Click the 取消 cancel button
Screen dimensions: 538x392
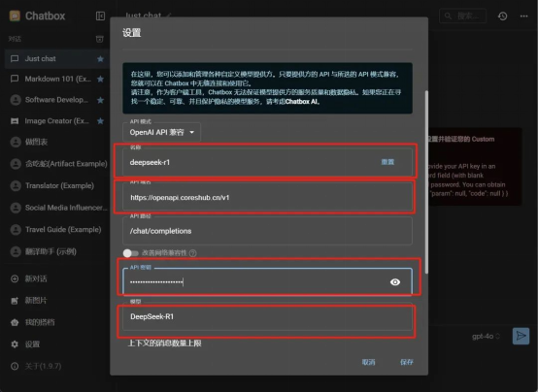pyautogui.click(x=368, y=362)
